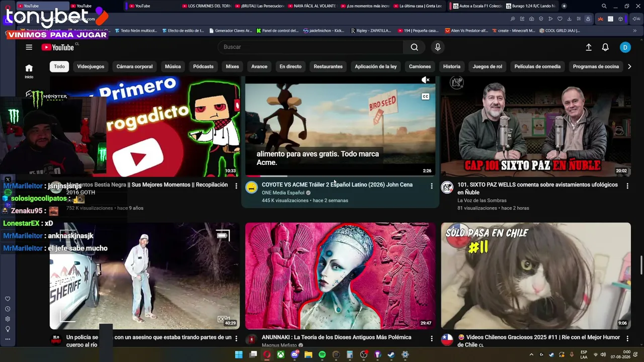Go to Inicio in the sidebar
This screenshot has width=644, height=362.
pyautogui.click(x=29, y=71)
